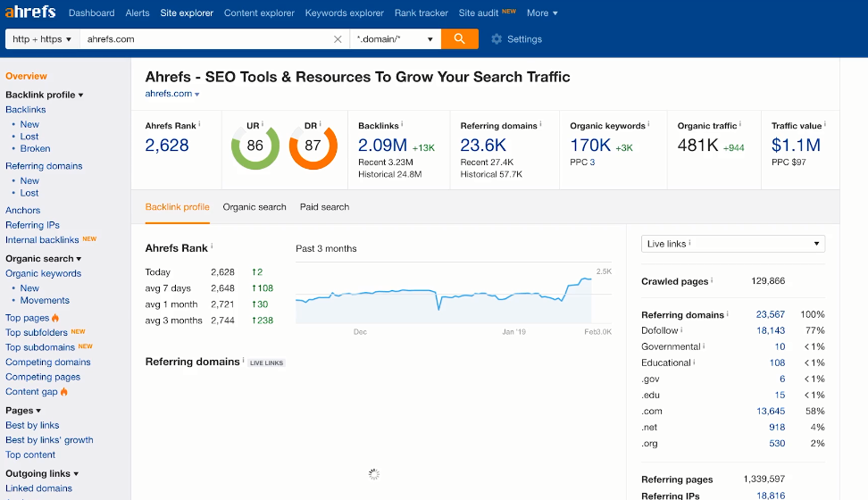
Task: Click the info icon beside Organic keywords
Action: point(648,124)
